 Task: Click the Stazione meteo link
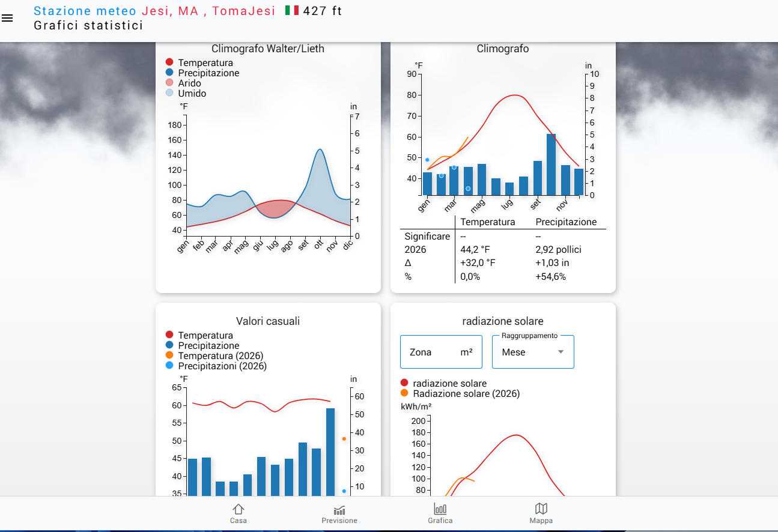coord(85,11)
